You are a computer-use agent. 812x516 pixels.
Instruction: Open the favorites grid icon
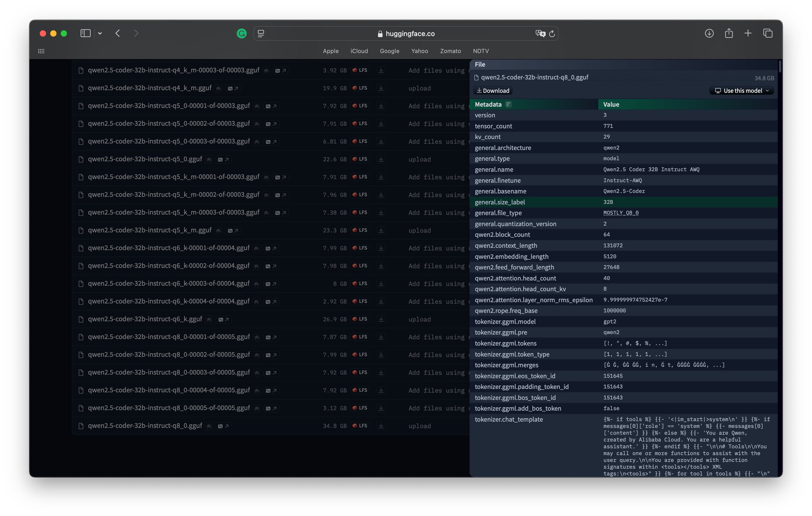41,51
